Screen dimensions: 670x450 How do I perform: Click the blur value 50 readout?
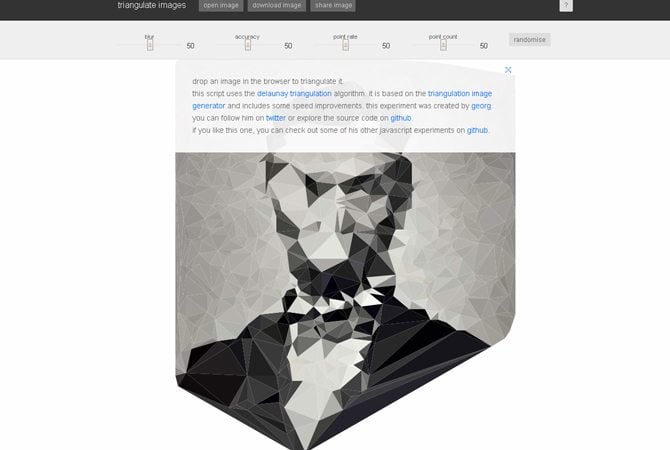191,46
